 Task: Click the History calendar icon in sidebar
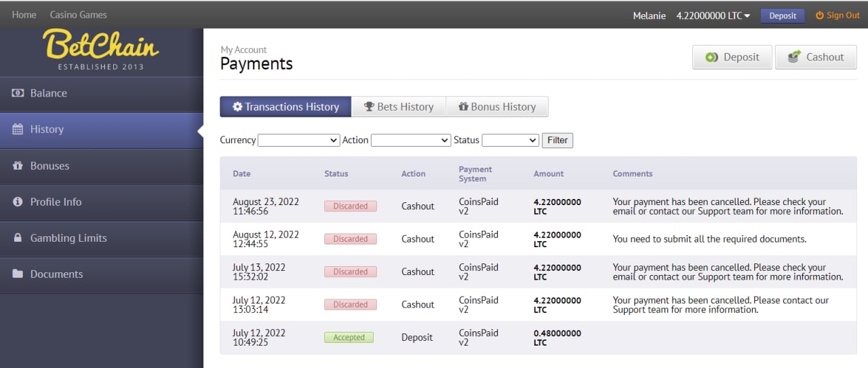18,129
